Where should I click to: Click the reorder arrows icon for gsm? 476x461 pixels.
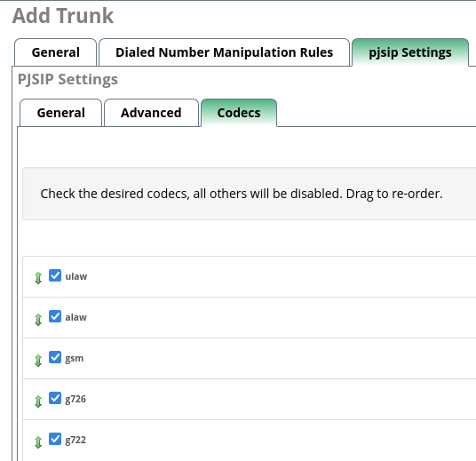click(x=38, y=361)
